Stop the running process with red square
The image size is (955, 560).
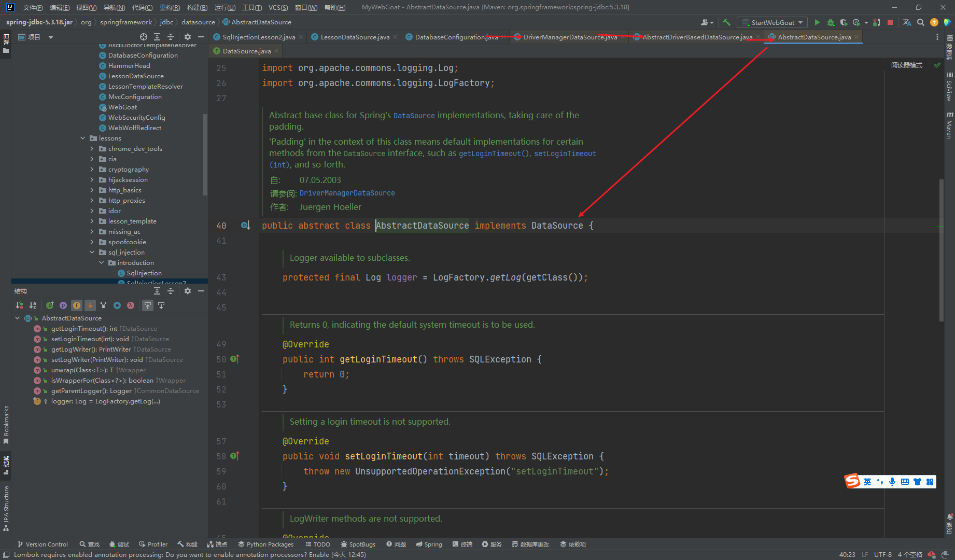coord(890,22)
